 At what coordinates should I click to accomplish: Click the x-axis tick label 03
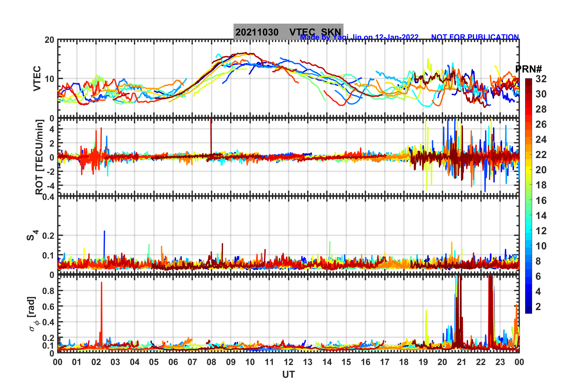click(115, 362)
